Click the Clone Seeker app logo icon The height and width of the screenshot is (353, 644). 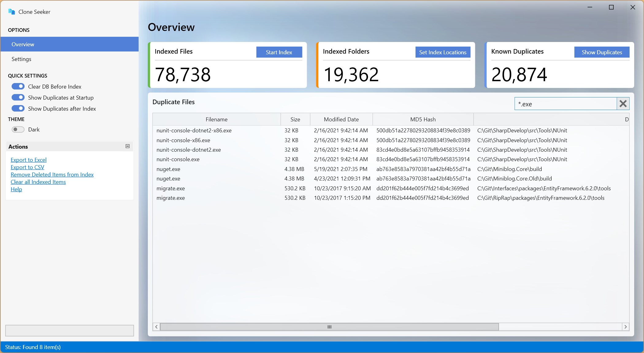(x=12, y=12)
